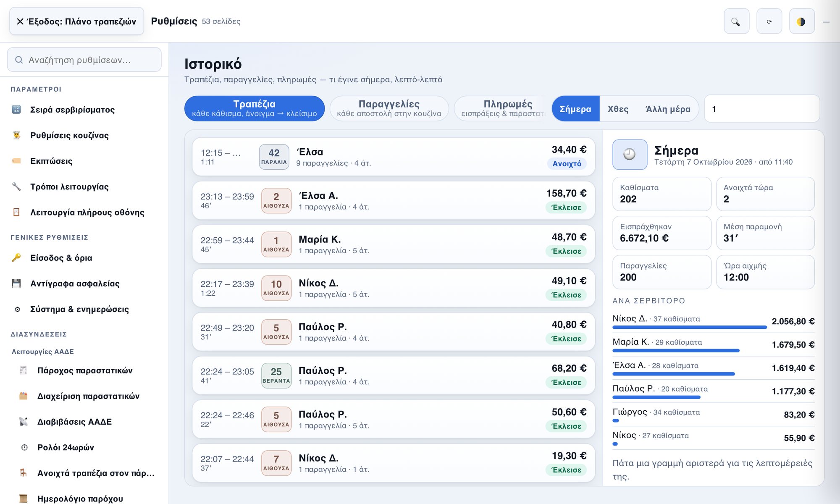Open the Έλσα table 42 open row
The width and height of the screenshot is (840, 504).
click(394, 157)
